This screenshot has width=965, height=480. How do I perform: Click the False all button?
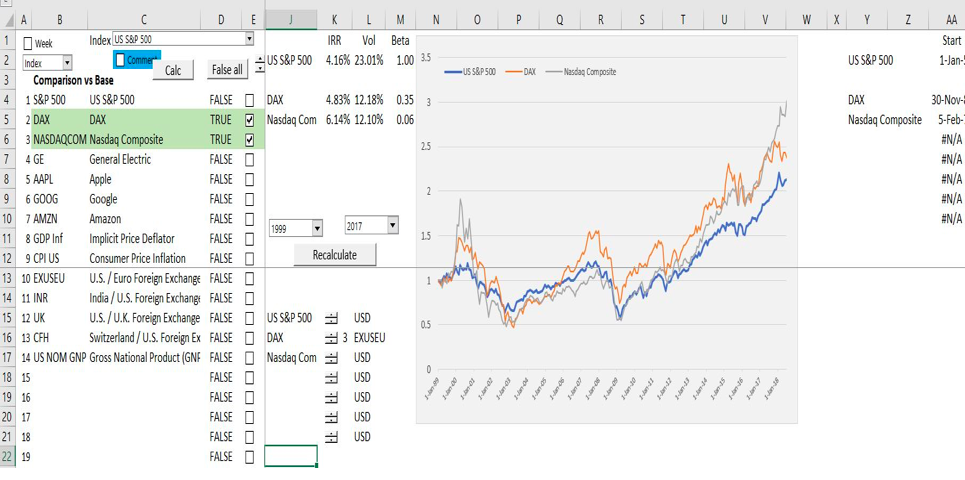coord(227,70)
